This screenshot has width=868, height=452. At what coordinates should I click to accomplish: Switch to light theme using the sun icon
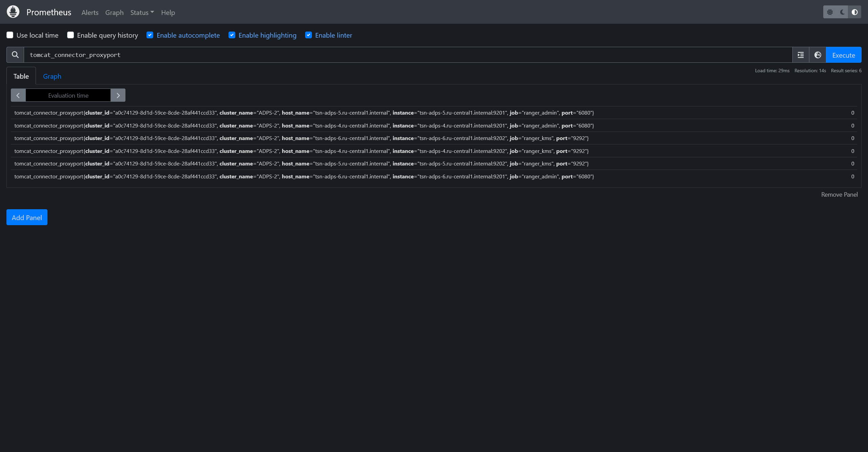830,12
